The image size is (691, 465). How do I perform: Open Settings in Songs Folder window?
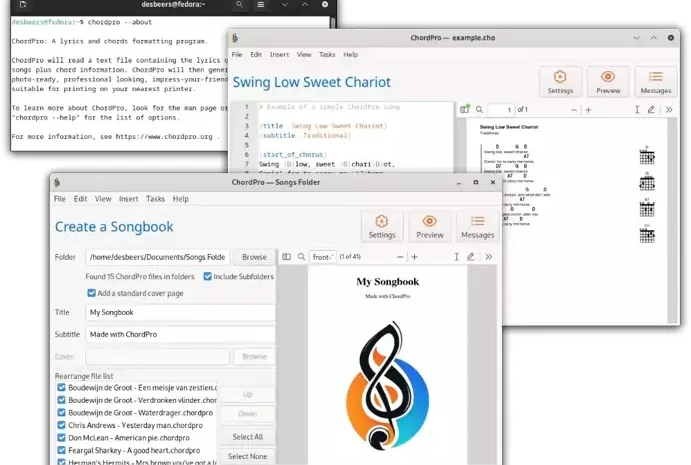382,227
